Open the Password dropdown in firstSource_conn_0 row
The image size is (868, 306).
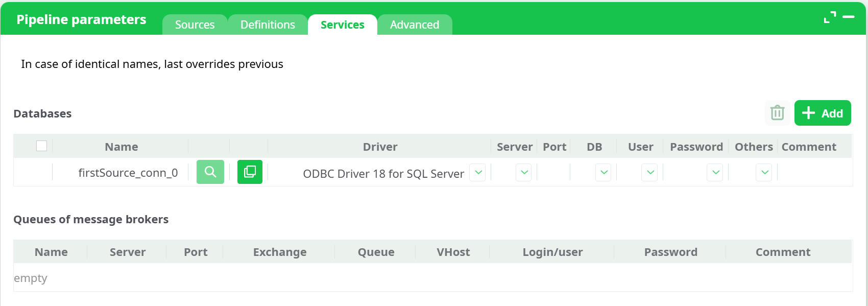click(715, 172)
